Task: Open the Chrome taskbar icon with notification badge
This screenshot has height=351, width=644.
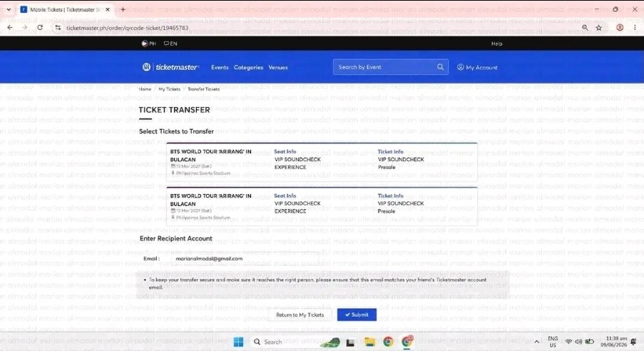Action: click(407, 341)
